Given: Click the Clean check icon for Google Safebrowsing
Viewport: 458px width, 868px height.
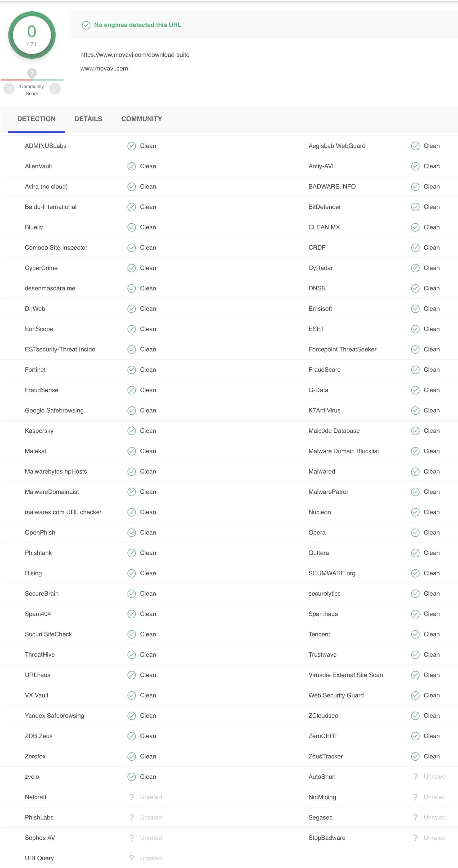Looking at the screenshot, I should pos(131,410).
